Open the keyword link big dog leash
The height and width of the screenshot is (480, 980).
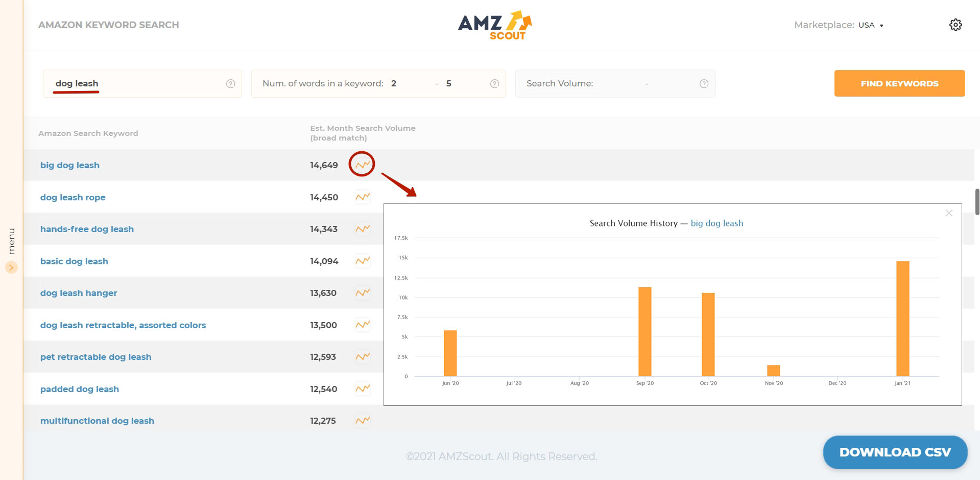coord(69,165)
